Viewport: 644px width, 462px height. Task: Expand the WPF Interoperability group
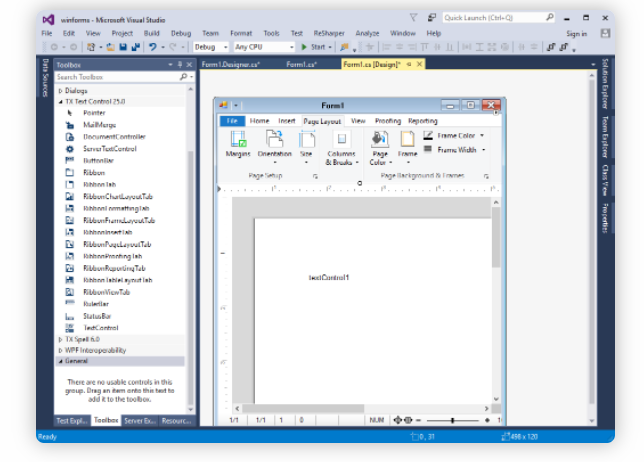(60, 350)
